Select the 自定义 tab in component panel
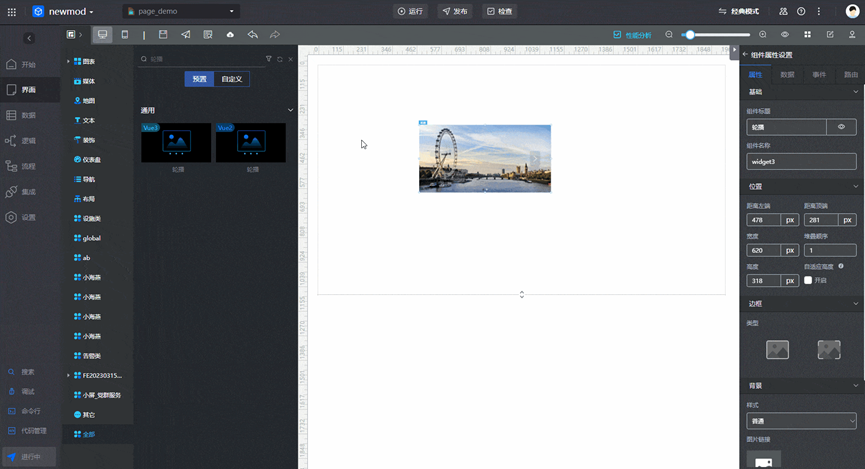 [x=232, y=79]
